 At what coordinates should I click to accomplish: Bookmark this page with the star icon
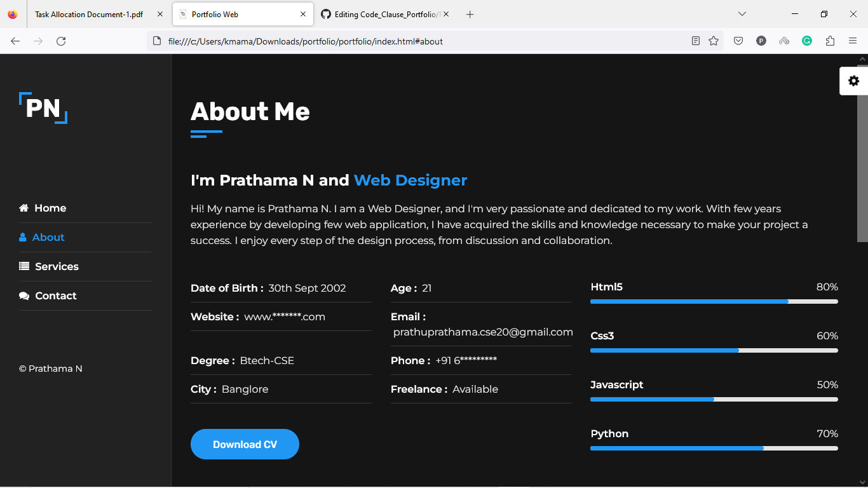[714, 41]
